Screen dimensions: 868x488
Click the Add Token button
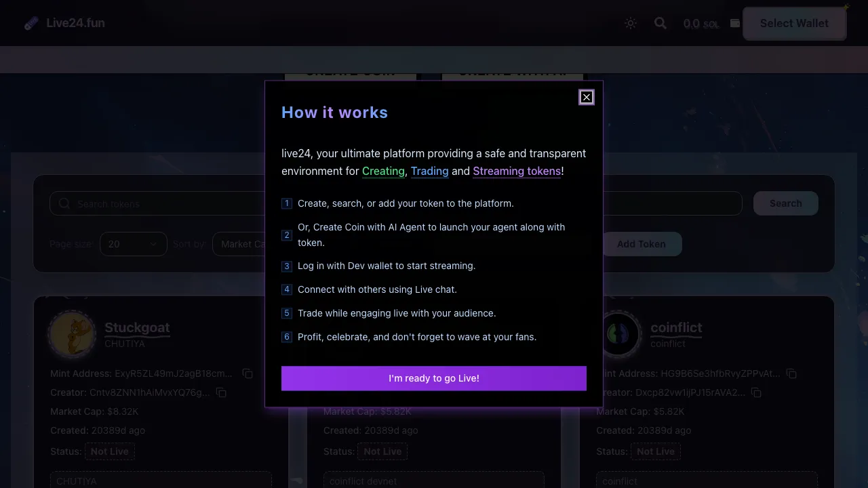click(x=642, y=244)
